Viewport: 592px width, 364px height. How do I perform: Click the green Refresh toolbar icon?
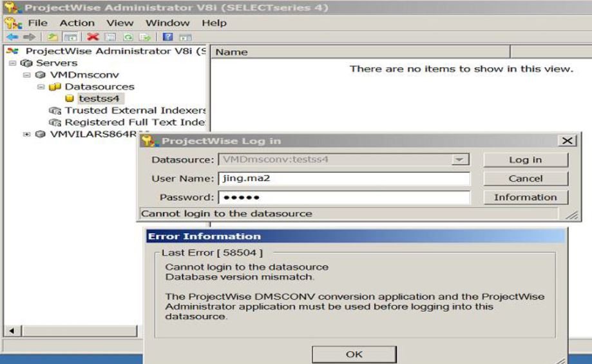[x=128, y=37]
